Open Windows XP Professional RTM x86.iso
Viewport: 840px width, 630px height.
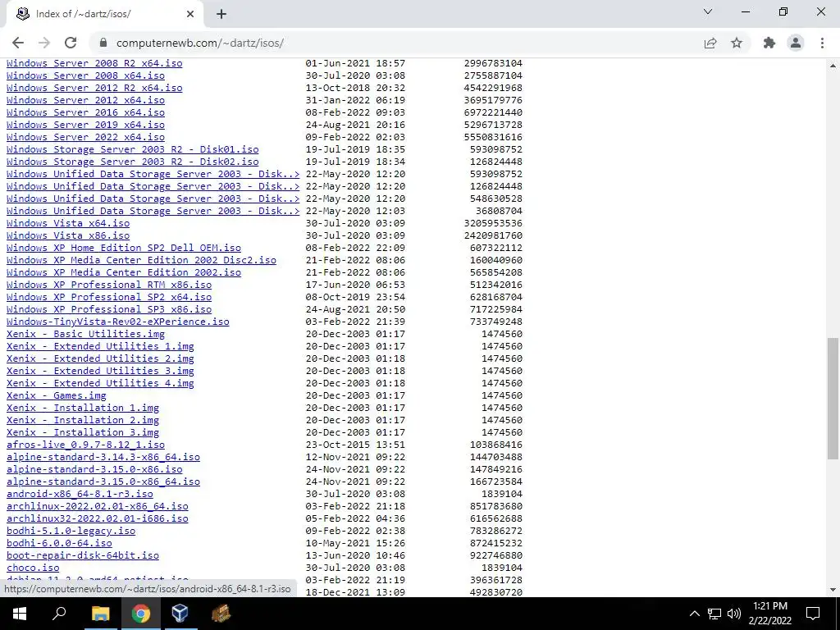(x=109, y=285)
